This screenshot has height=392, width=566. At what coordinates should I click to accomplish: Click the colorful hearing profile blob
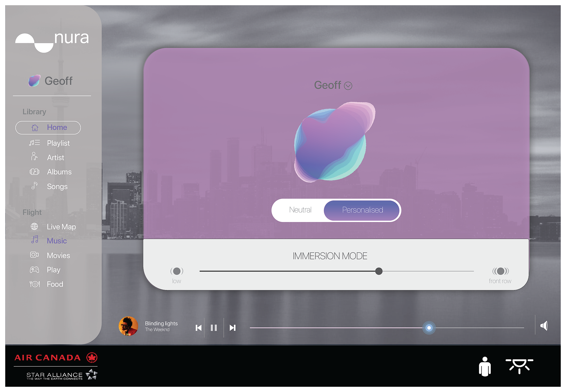point(334,142)
